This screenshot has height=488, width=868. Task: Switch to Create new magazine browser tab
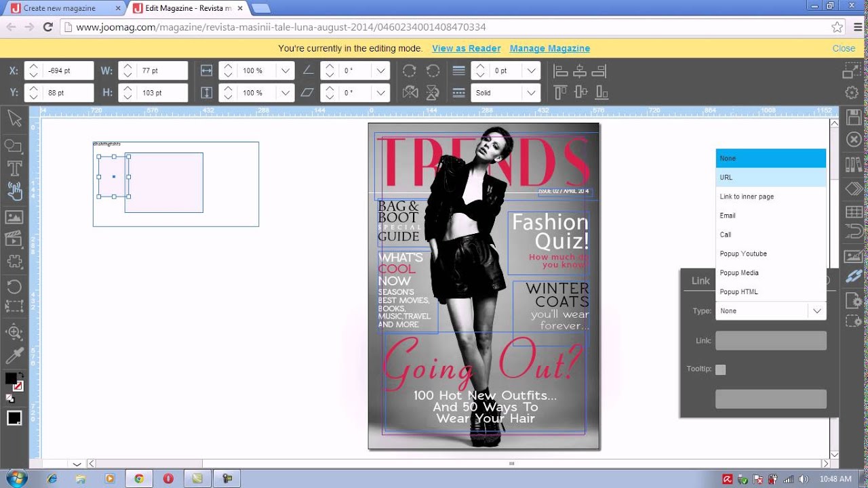66,8
